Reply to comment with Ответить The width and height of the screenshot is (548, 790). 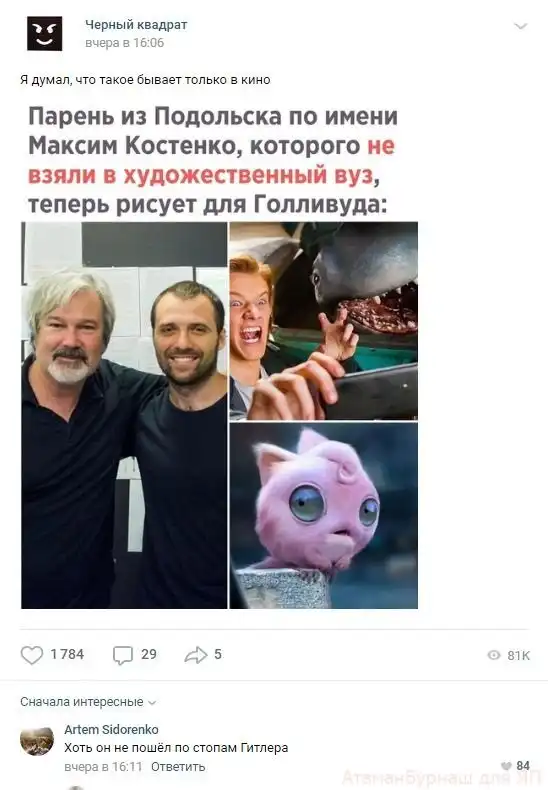[178, 766]
